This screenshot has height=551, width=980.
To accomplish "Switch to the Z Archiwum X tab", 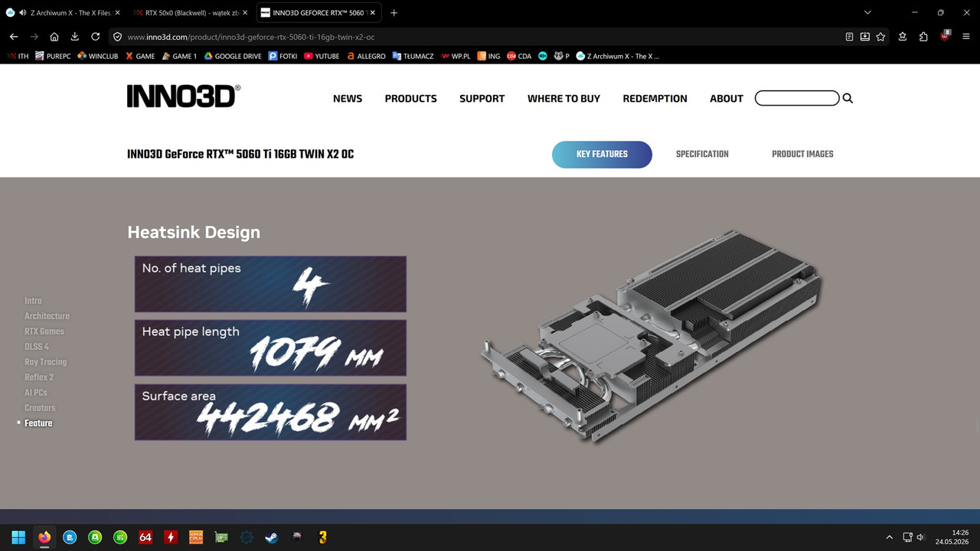I will [61, 13].
